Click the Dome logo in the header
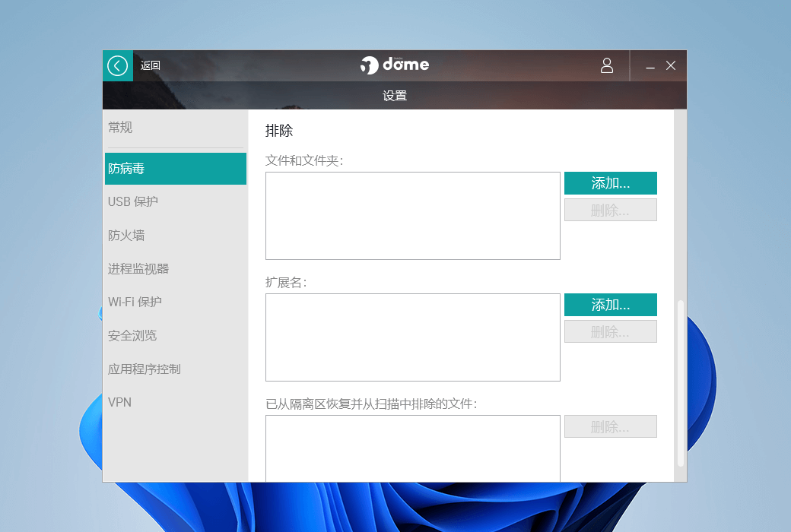 (395, 65)
